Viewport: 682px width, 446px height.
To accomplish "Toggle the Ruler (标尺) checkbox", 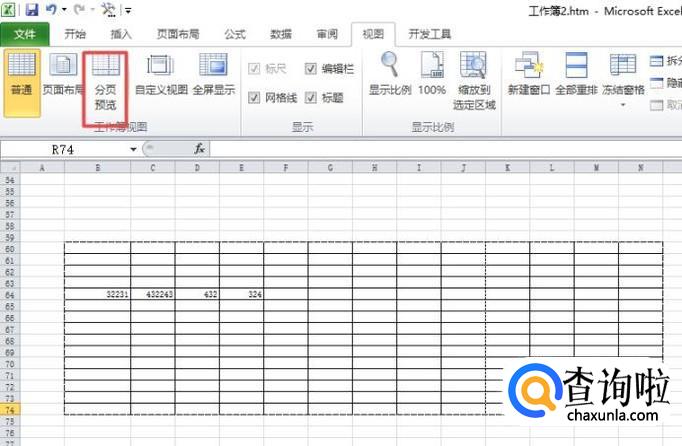I will click(254, 68).
